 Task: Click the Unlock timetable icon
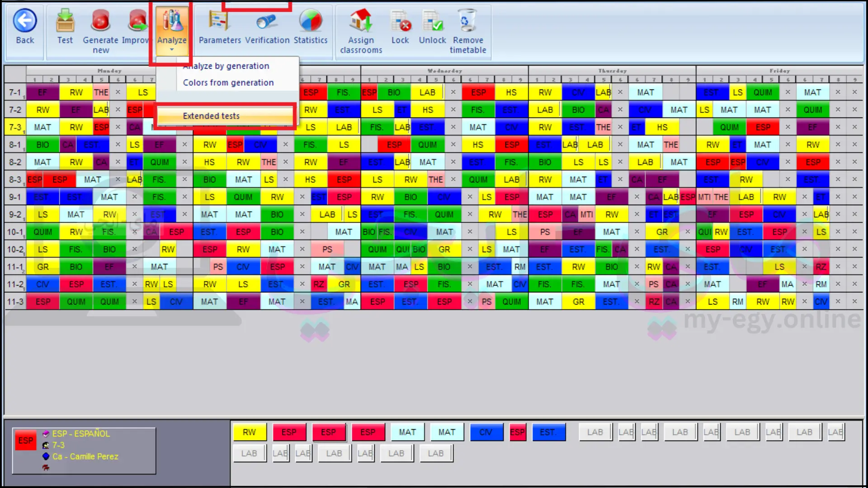(432, 20)
